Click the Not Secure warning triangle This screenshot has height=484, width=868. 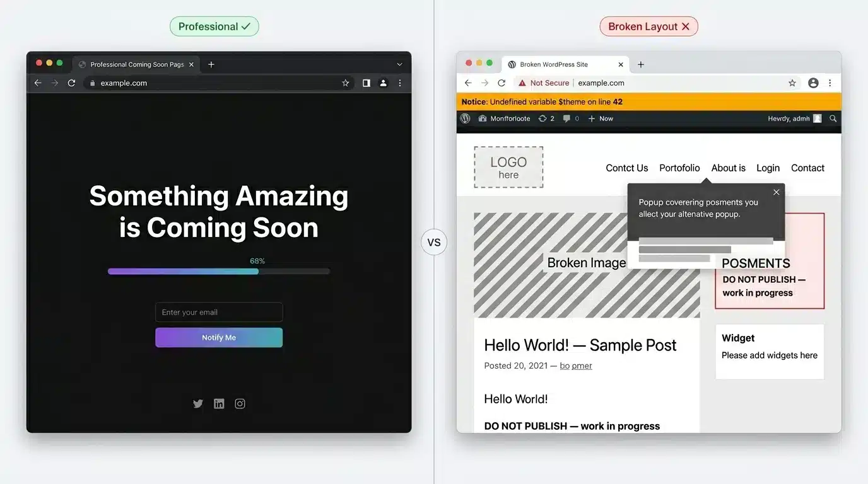tap(522, 83)
